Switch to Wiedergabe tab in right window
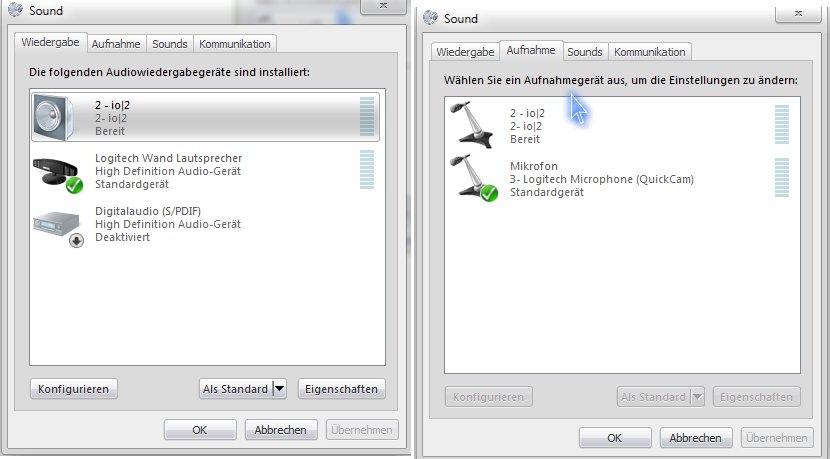Screen dimensions: 830x459 point(465,52)
